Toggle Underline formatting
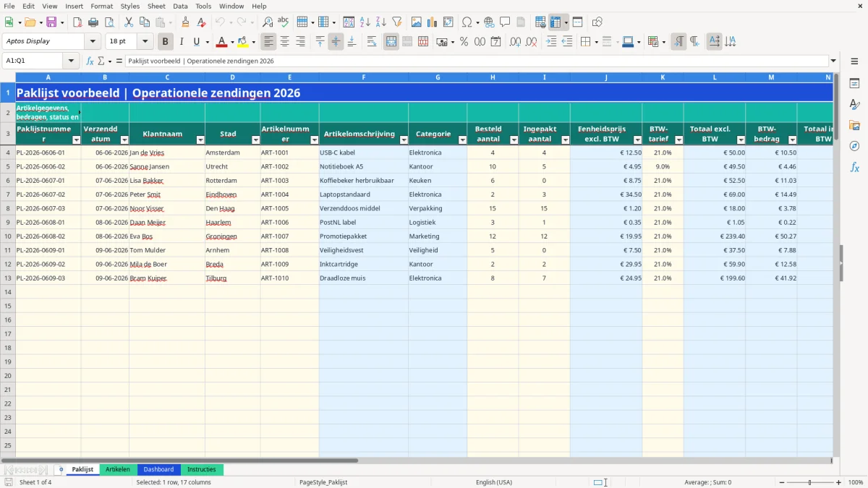Viewport: 868px width, 488px height. (196, 42)
